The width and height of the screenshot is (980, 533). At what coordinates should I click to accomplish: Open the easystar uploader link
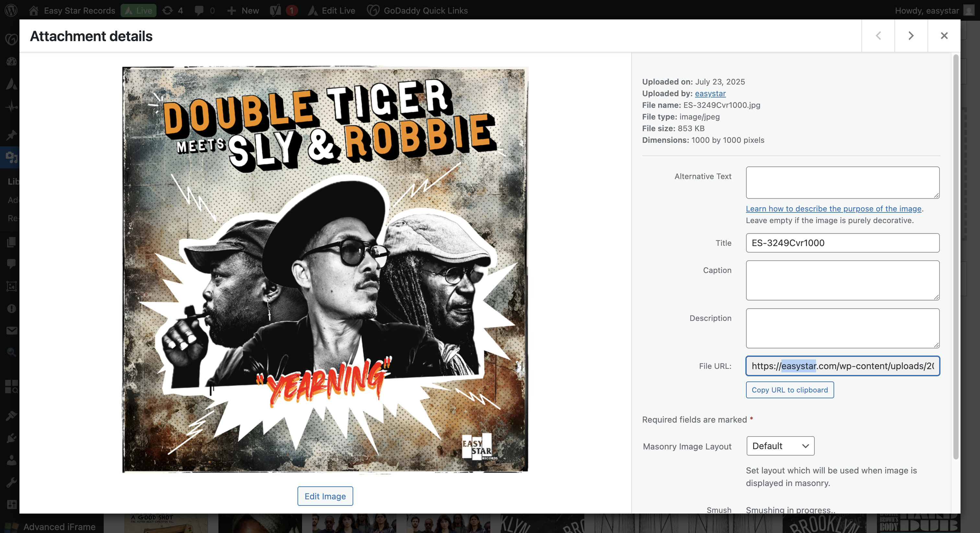click(x=710, y=93)
